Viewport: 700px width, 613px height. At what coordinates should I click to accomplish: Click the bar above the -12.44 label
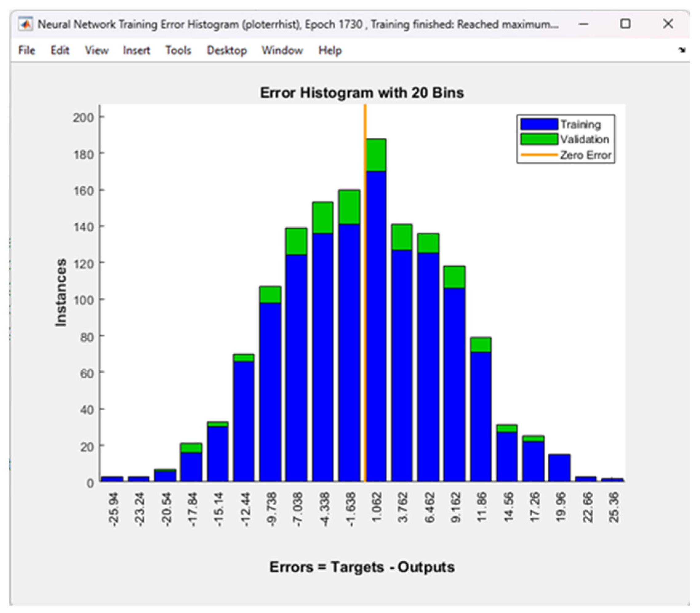pyautogui.click(x=244, y=418)
